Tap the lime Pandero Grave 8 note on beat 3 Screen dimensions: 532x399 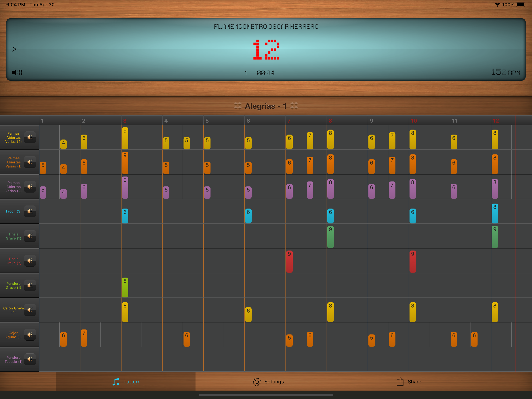coord(125,287)
